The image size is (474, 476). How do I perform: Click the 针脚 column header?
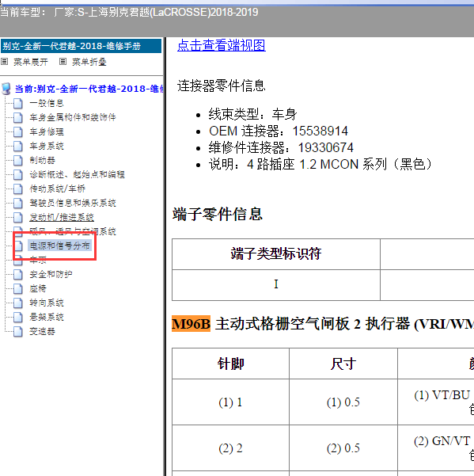coord(231,364)
